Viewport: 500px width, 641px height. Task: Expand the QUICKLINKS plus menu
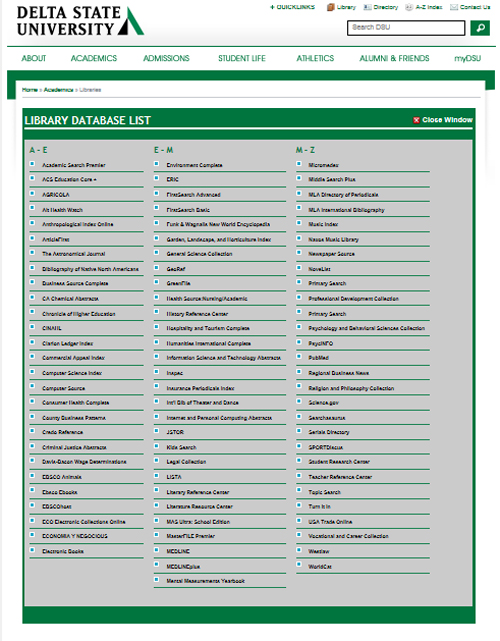pos(292,7)
